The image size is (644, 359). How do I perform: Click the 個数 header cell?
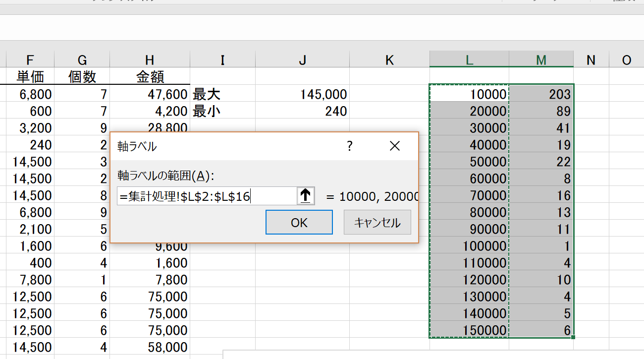click(x=82, y=76)
